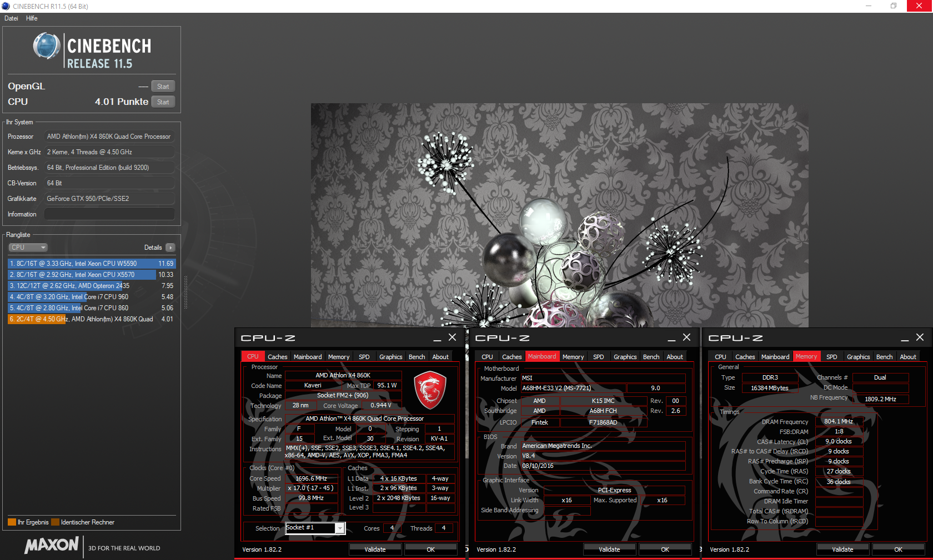This screenshot has height=560, width=933.
Task: Click the Details arrow icon in Rangliste
Action: click(x=170, y=248)
